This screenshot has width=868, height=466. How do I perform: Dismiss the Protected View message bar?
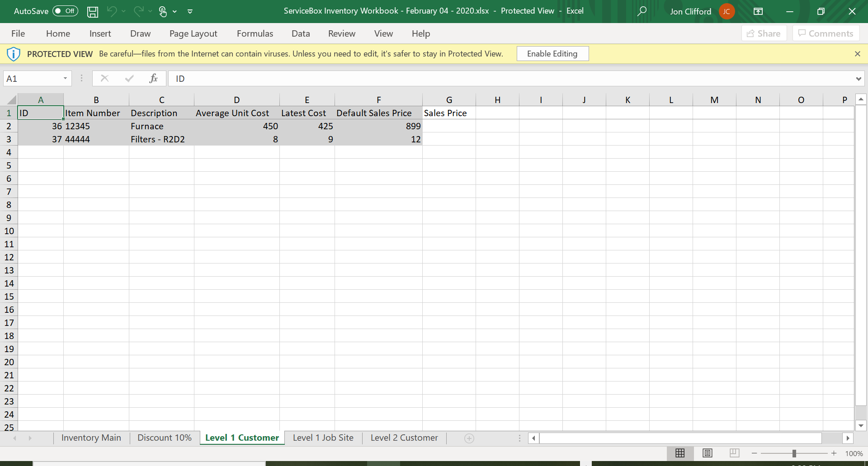pos(857,54)
